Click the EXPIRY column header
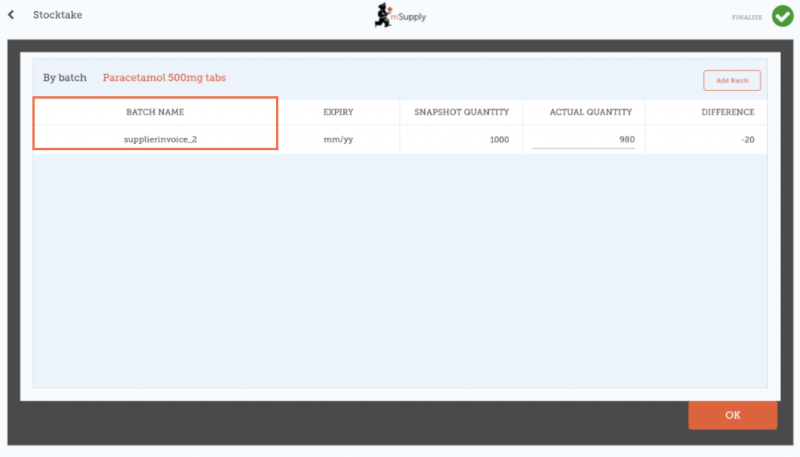Viewport: 800px width, 457px height. click(338, 112)
